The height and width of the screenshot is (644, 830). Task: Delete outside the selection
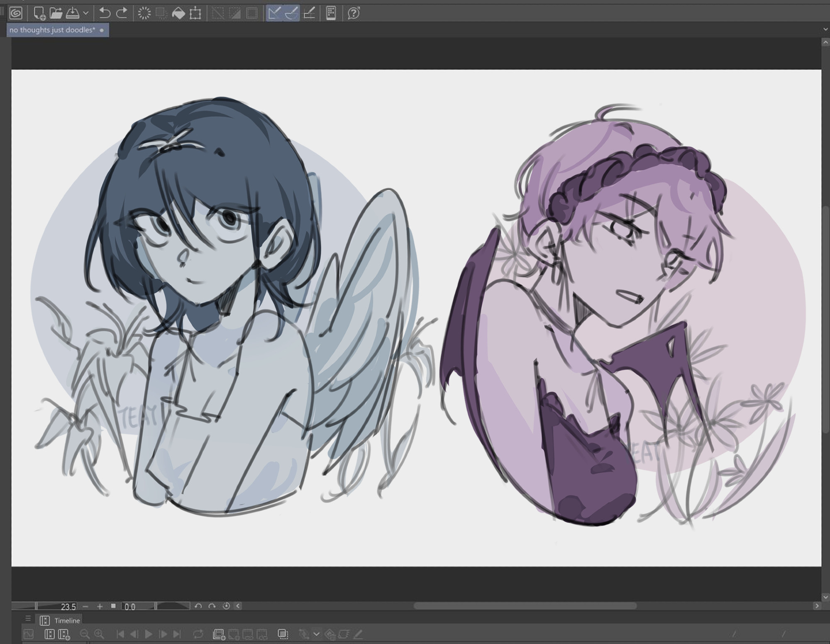161,13
